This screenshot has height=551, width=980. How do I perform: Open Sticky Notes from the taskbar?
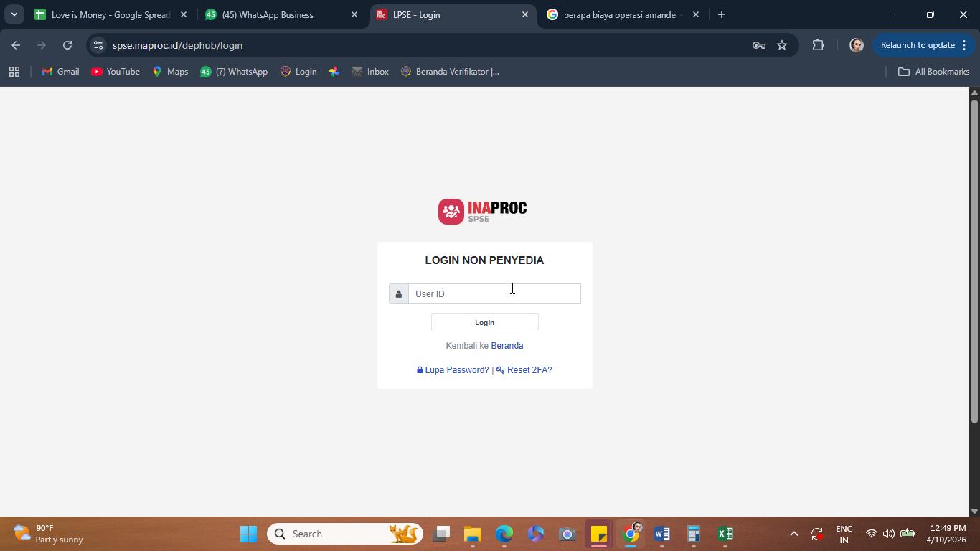[x=599, y=534]
